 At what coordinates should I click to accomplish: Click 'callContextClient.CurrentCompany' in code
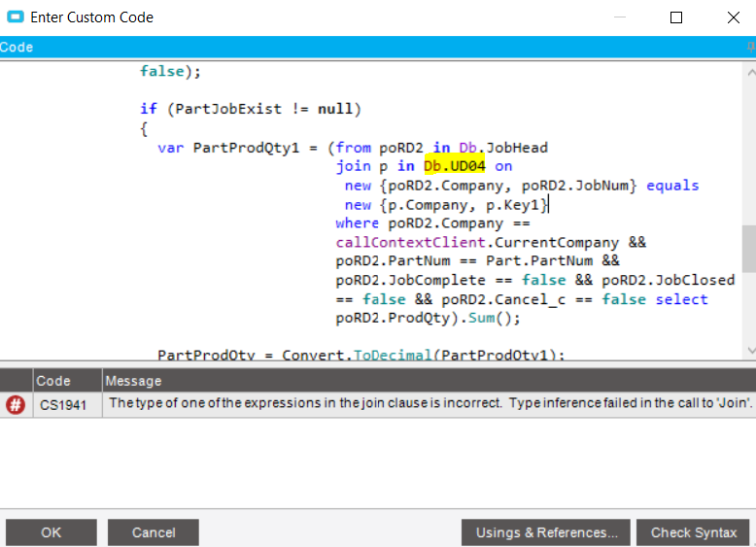[x=477, y=242]
